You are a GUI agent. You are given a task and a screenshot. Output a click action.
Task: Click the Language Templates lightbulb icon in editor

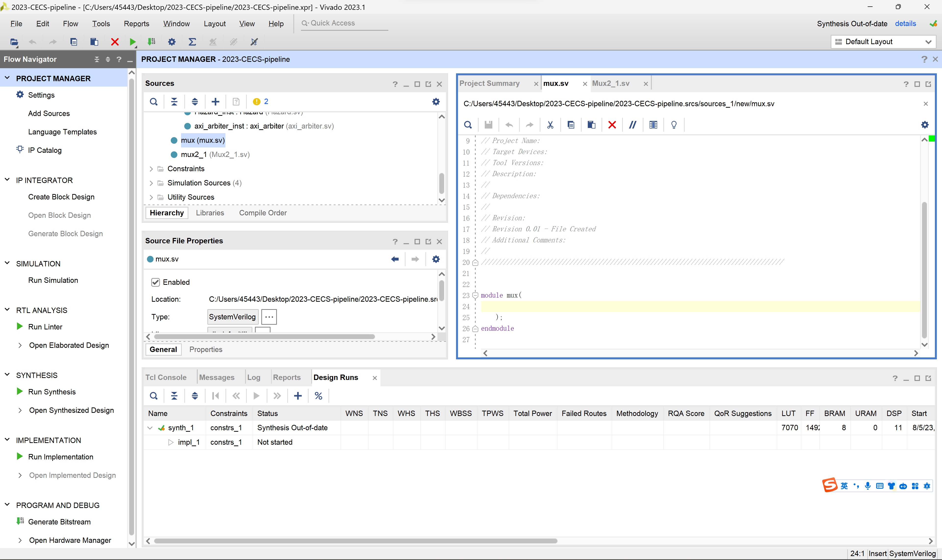[674, 125]
